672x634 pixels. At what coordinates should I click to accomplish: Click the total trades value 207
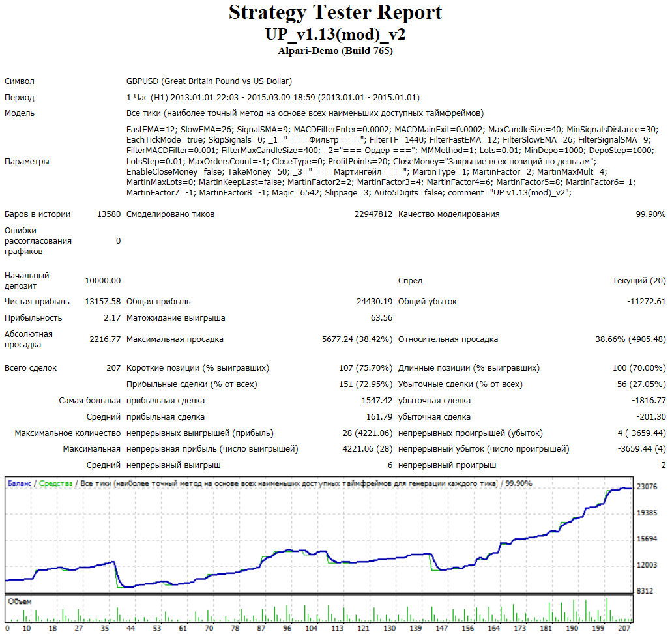[x=113, y=368]
